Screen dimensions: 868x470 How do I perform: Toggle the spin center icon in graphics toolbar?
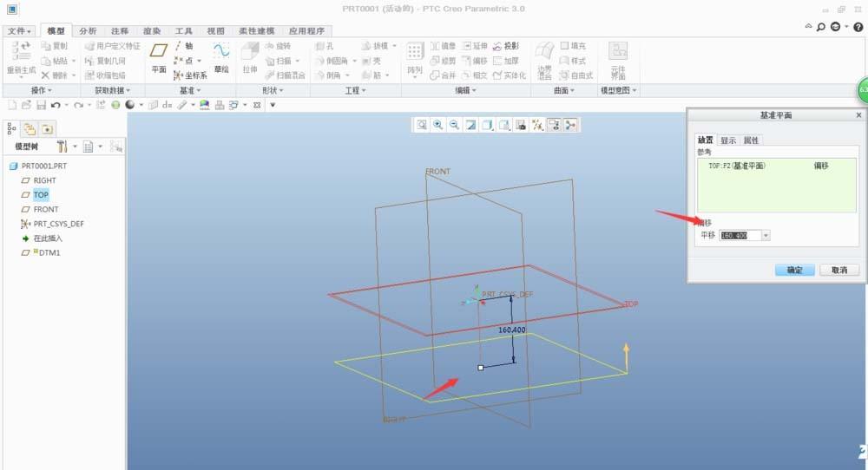point(571,125)
